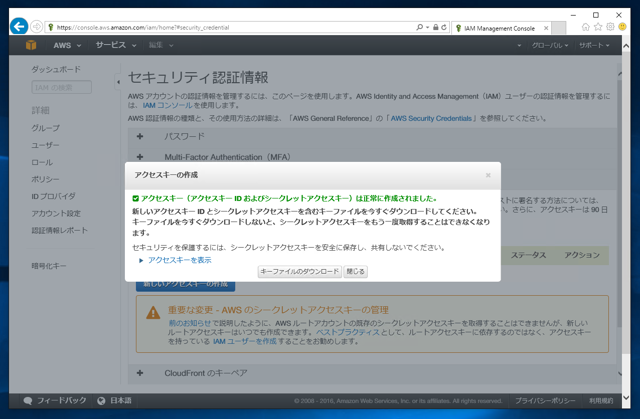Viewport: 640px width, 419px height.
Task: Open 認証情報レポート in sidebar
Action: 60,231
